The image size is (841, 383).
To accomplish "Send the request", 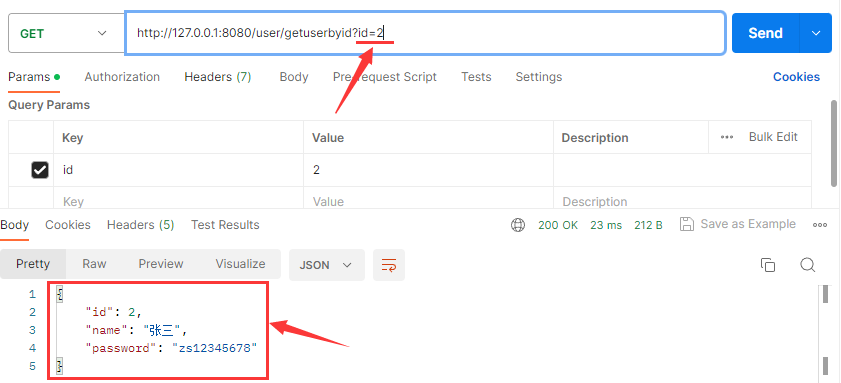I will (765, 33).
